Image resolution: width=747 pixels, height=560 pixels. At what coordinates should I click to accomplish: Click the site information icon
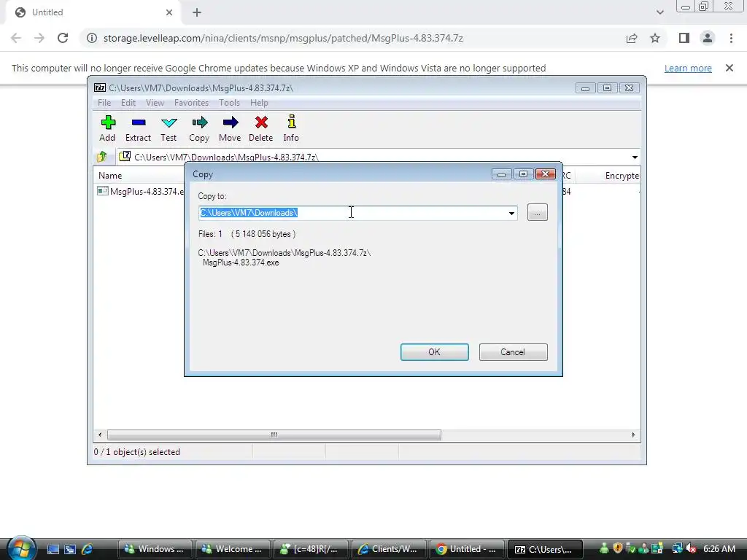(92, 38)
